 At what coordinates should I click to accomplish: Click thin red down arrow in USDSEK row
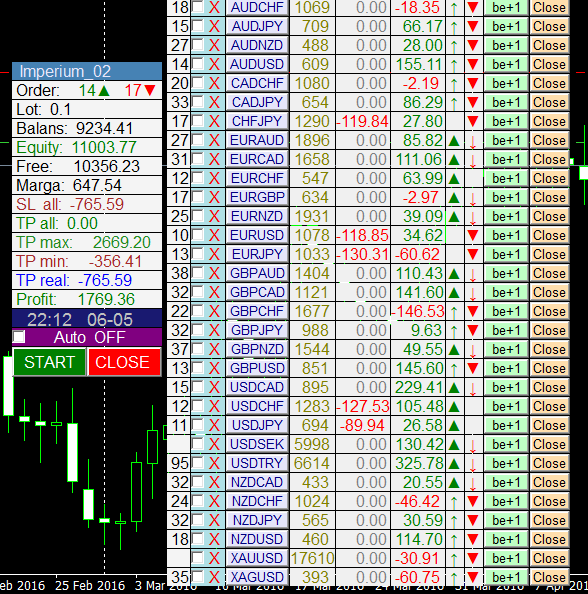472,445
